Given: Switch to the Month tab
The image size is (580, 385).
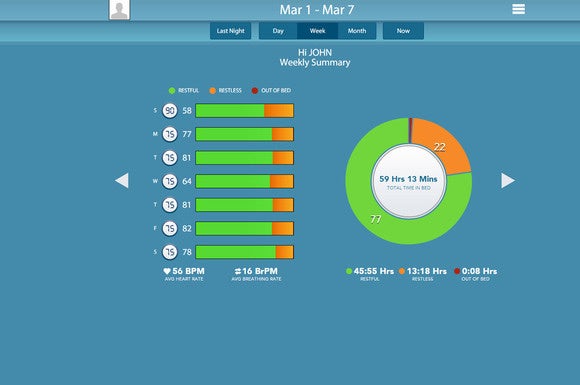Looking at the screenshot, I should pyautogui.click(x=357, y=31).
